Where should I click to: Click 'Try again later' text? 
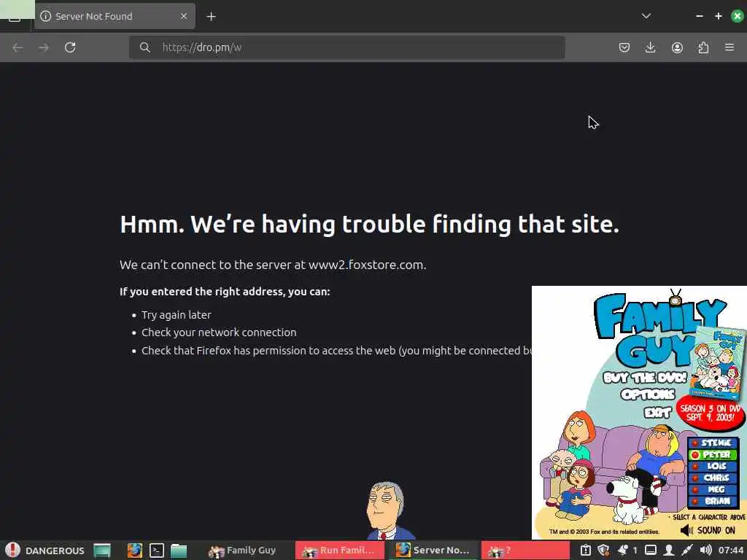tap(177, 315)
